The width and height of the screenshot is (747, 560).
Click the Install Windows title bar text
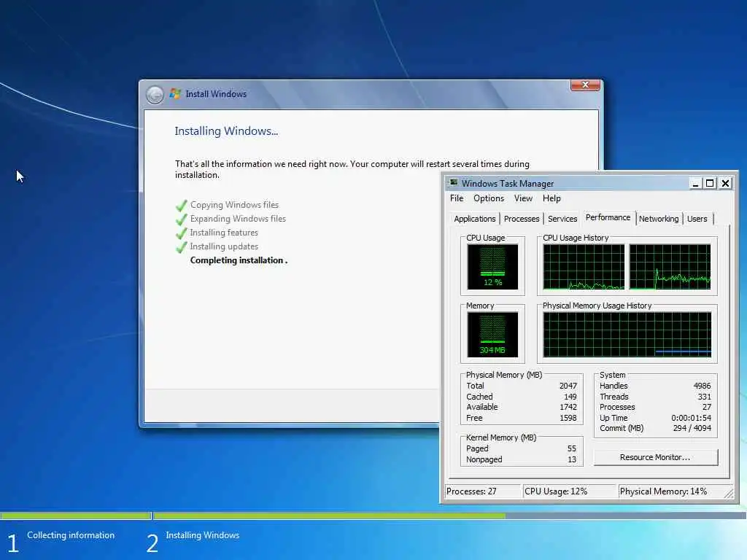point(216,94)
